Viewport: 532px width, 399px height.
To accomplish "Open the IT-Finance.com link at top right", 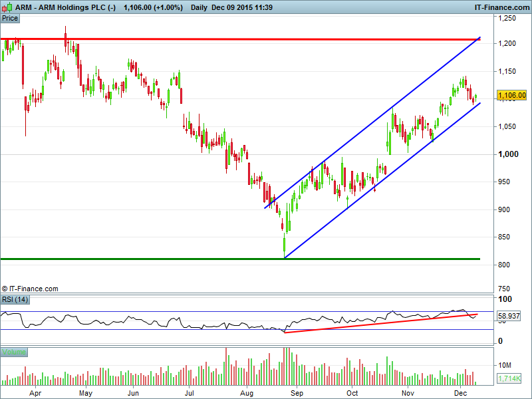I will [x=501, y=6].
